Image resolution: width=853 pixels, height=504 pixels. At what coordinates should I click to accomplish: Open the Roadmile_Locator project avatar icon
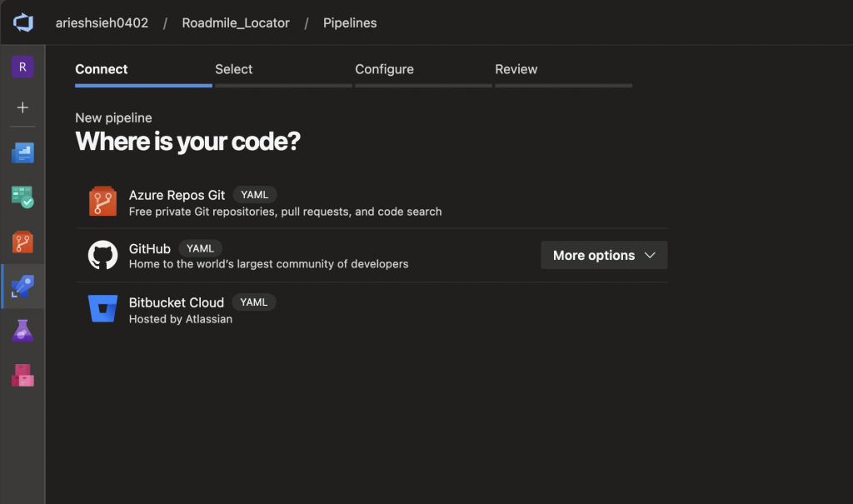click(x=22, y=67)
